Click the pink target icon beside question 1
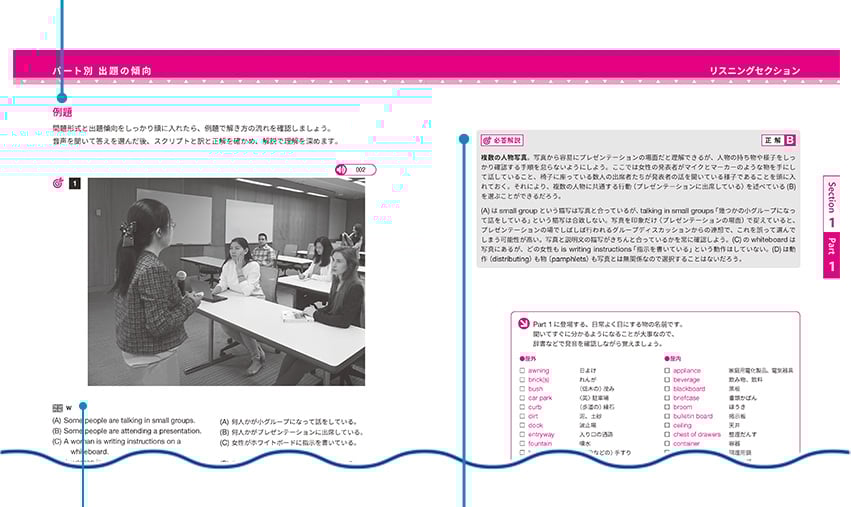The image size is (851, 507). pos(58,183)
